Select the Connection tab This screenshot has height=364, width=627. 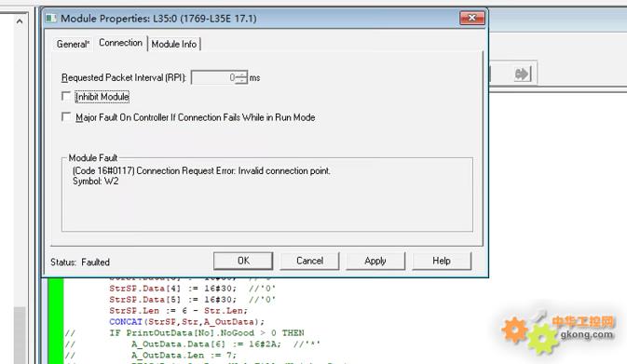[x=120, y=43]
